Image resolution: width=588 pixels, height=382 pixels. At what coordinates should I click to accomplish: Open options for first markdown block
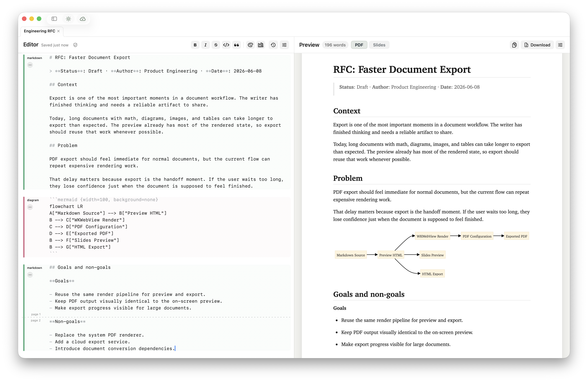[30, 65]
